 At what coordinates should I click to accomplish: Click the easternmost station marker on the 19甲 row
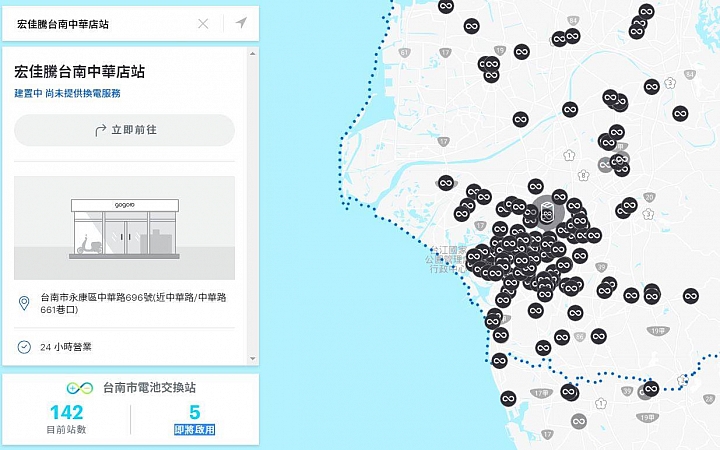pos(691,296)
